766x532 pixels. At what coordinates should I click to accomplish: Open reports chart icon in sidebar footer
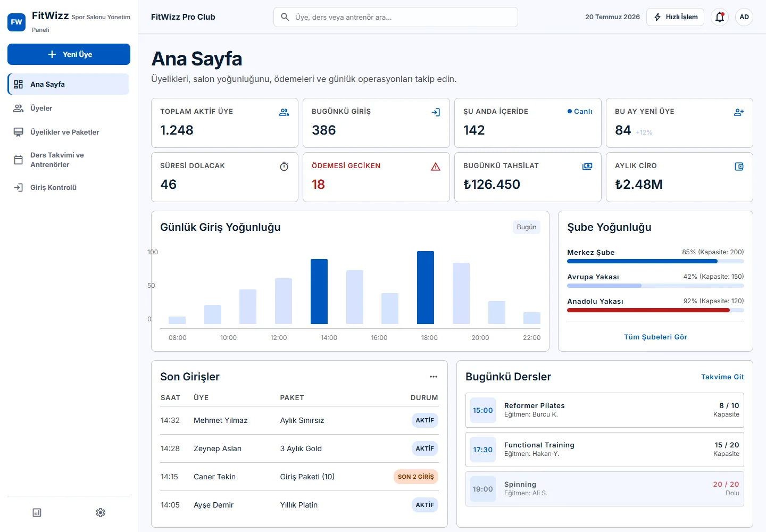pyautogui.click(x=37, y=512)
